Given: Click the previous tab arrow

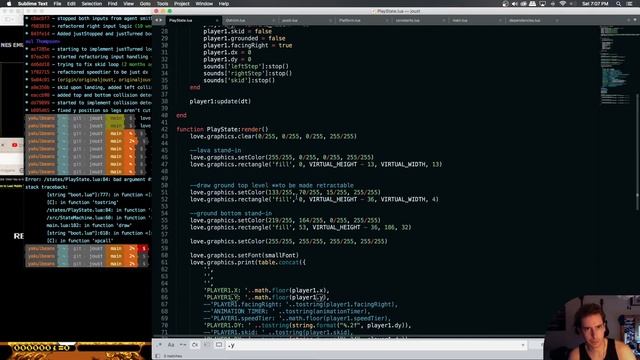Looking at the screenshot, I should point(156,20).
